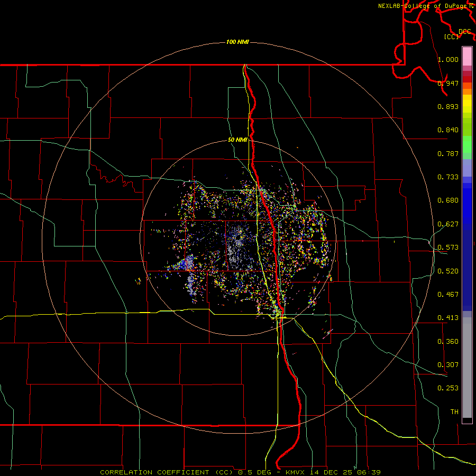Click the bright green color bar segment
The image size is (476, 476).
(x=467, y=144)
